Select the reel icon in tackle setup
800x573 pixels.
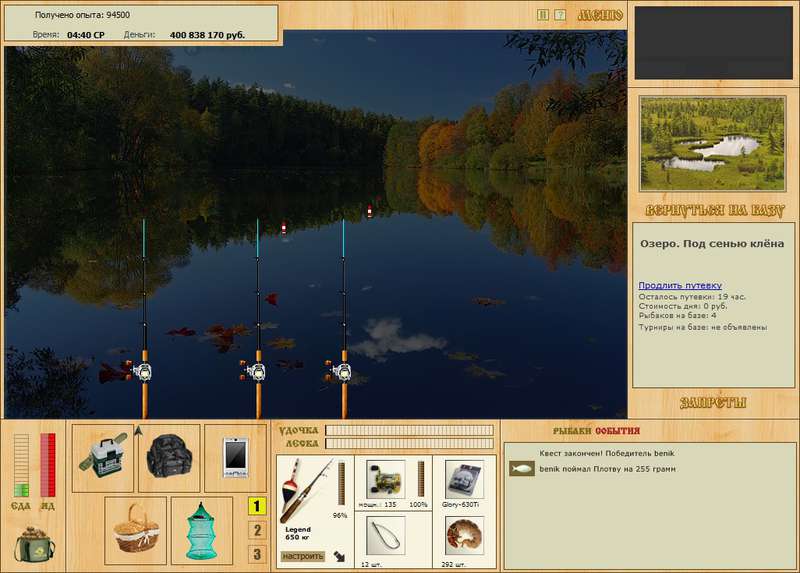point(385,480)
